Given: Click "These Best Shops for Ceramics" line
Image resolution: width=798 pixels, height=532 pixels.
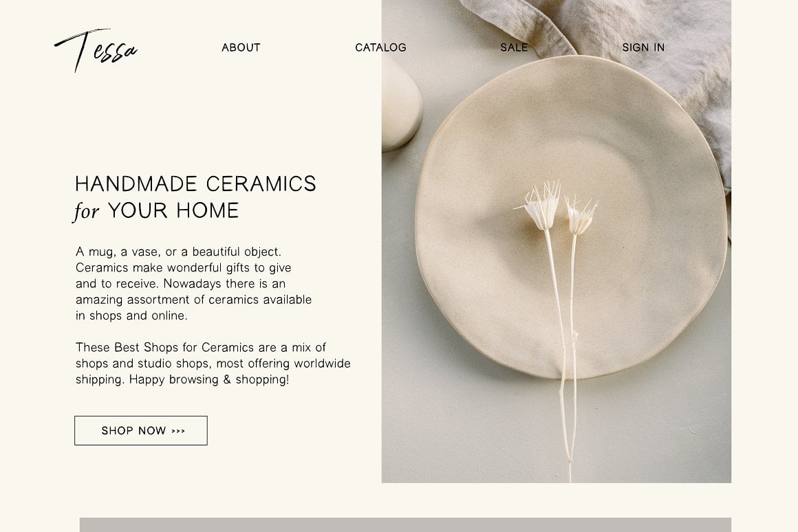Looking at the screenshot, I should 201,347.
